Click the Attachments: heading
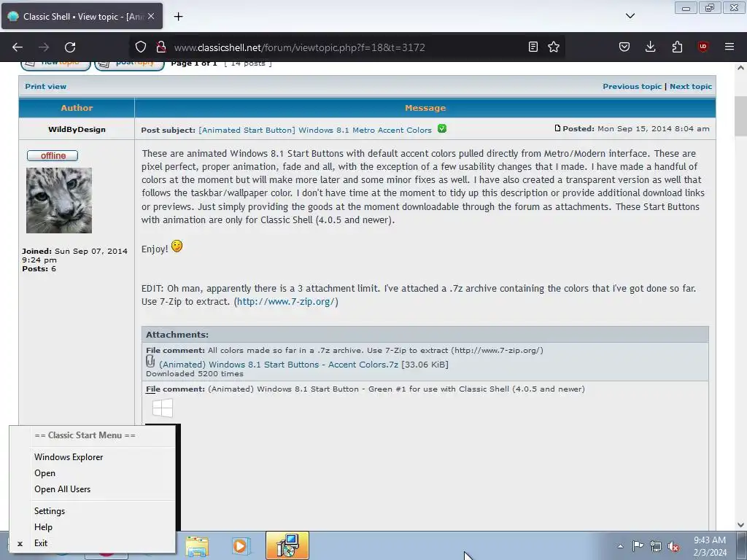 point(177,335)
